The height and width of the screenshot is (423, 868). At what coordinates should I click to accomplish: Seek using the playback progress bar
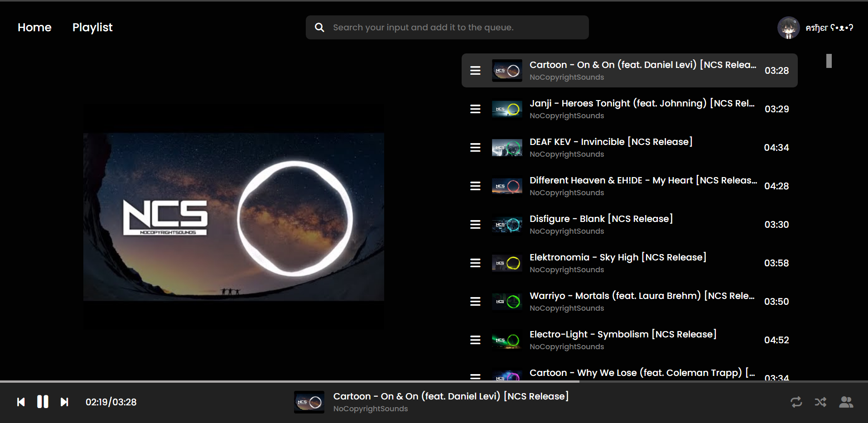tap(434, 382)
